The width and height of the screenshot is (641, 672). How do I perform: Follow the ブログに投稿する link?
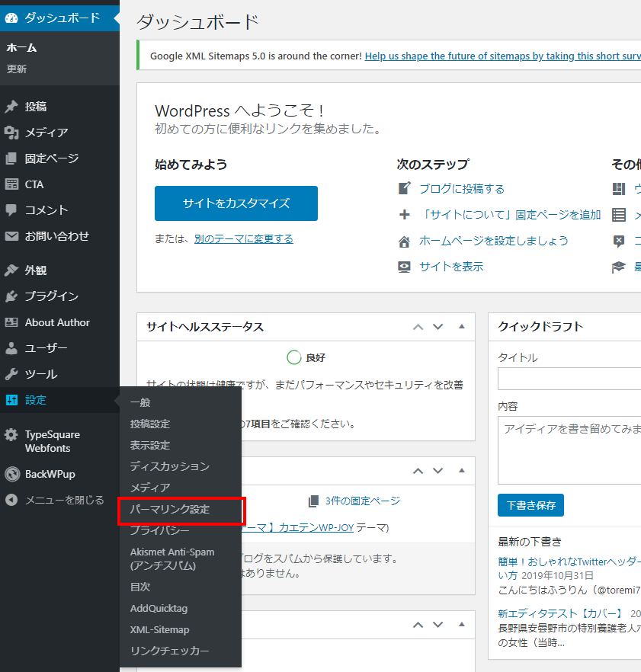(462, 189)
